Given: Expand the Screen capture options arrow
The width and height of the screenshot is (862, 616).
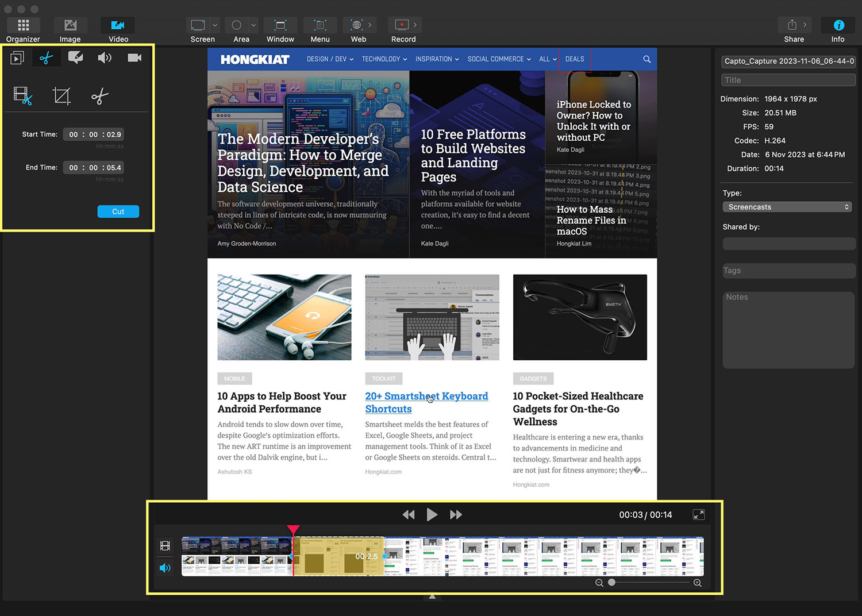Looking at the screenshot, I should pyautogui.click(x=215, y=25).
